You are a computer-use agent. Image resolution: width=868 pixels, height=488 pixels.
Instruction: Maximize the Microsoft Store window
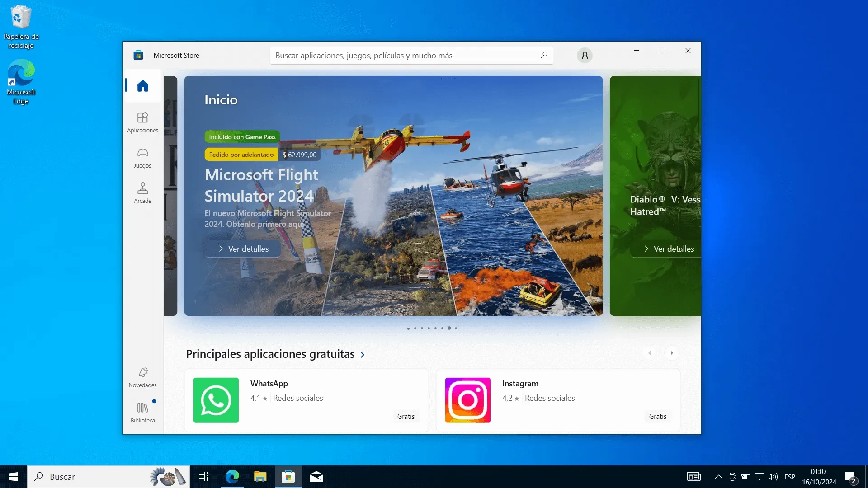coord(662,51)
